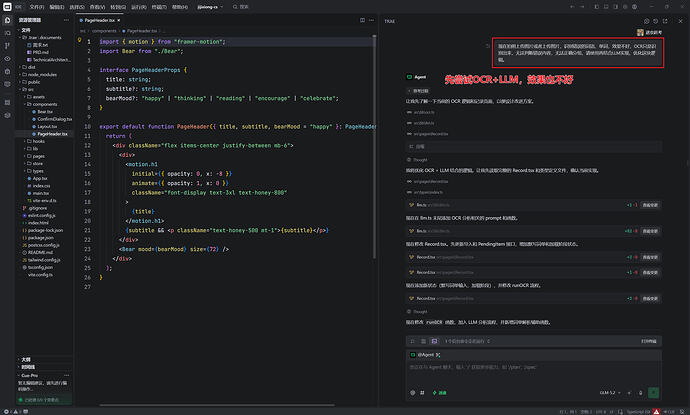The width and height of the screenshot is (690, 415).
Task: Expand the 大纲 outline section in the sidebar
Action: pyautogui.click(x=26, y=360)
